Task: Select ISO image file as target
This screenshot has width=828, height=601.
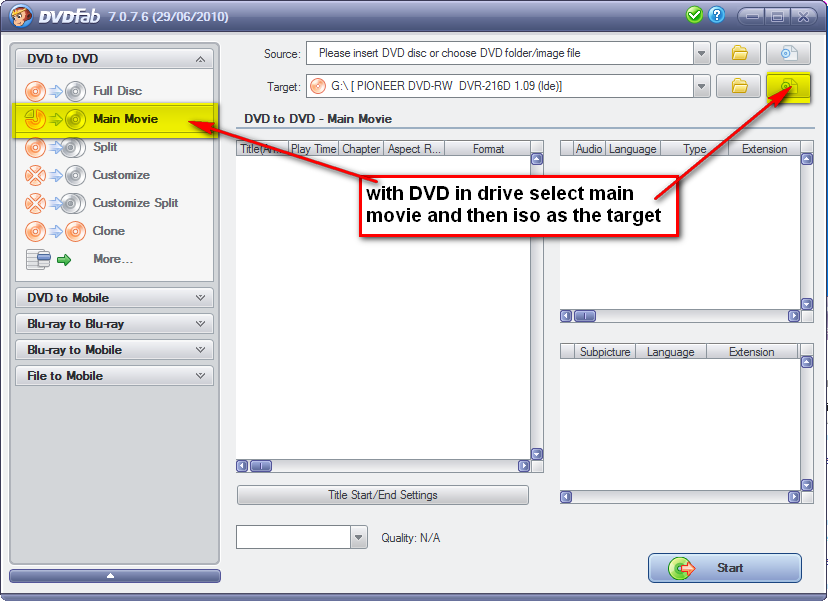Action: tap(788, 86)
